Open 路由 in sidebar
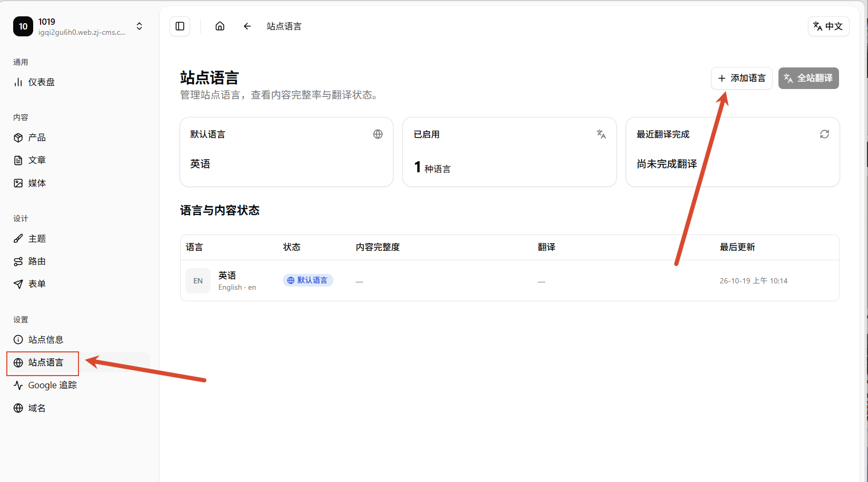Image resolution: width=868 pixels, height=482 pixels. click(78, 261)
